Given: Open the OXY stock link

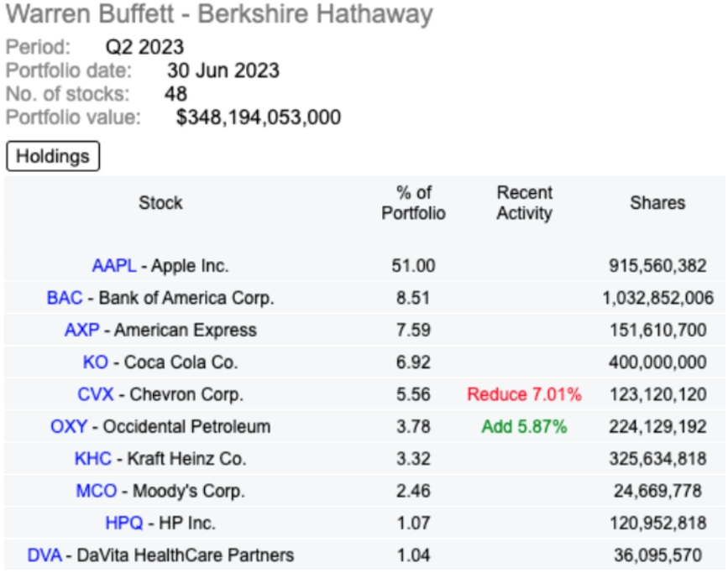Looking at the screenshot, I should [x=69, y=426].
